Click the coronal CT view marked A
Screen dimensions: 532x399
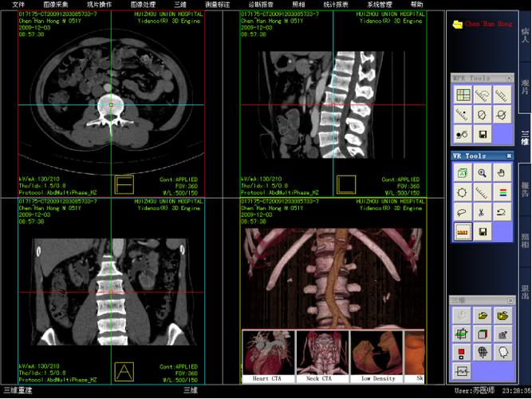click(112, 291)
